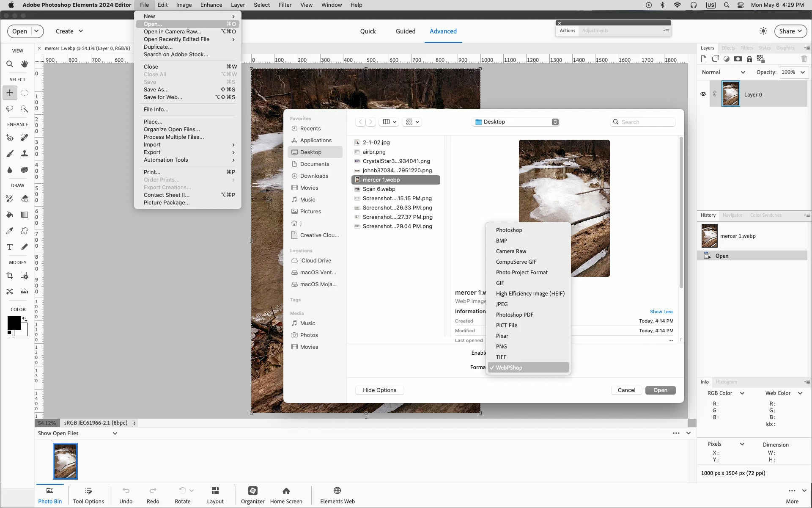Image resolution: width=812 pixels, height=508 pixels.
Task: Choose the Paint Bucket tool
Action: 9,215
